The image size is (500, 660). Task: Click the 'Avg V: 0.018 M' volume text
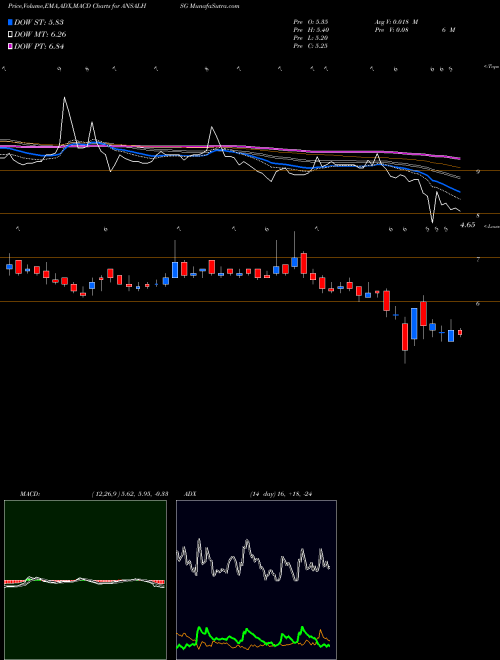point(396,22)
